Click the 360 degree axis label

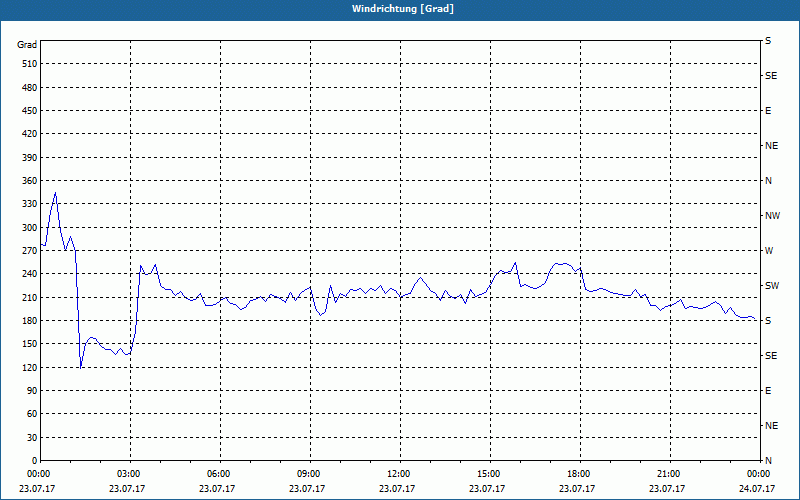click(x=30, y=181)
